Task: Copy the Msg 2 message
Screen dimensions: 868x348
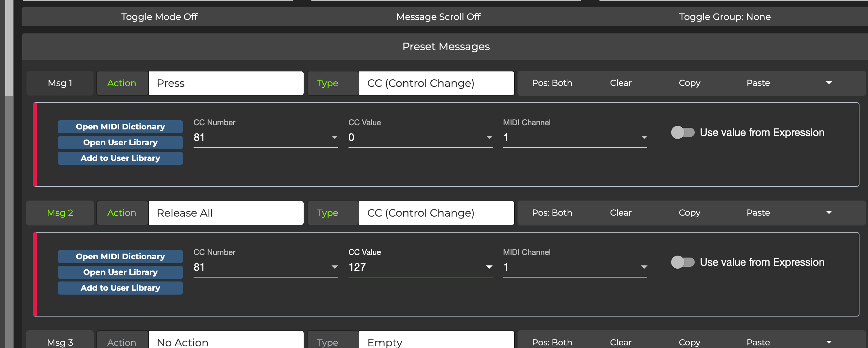Action: (689, 213)
